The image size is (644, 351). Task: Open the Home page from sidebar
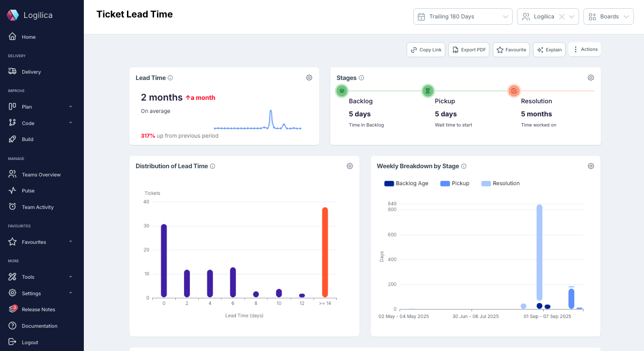point(28,36)
